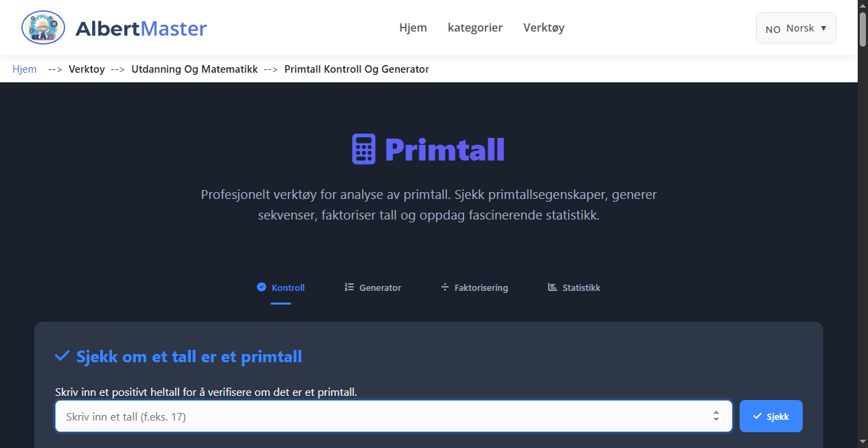The width and height of the screenshot is (868, 448).
Task: Open Verktøy from the top navigation
Action: pos(543,27)
